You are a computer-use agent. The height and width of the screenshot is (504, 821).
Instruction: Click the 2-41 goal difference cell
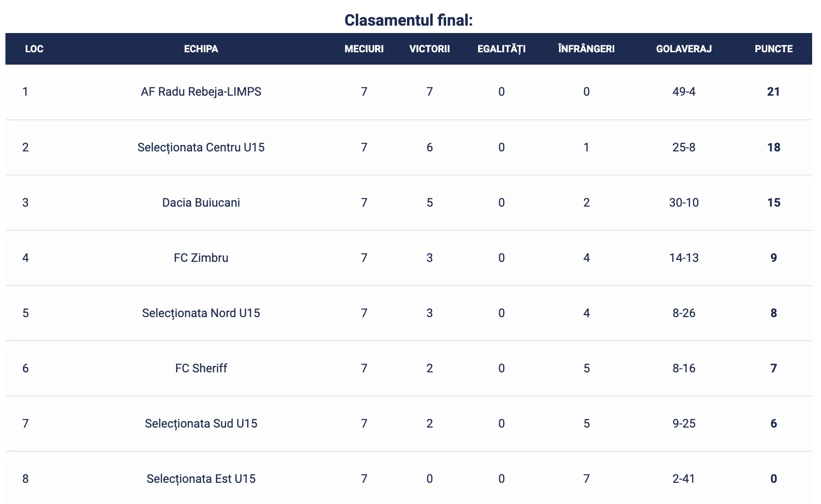[x=684, y=479]
